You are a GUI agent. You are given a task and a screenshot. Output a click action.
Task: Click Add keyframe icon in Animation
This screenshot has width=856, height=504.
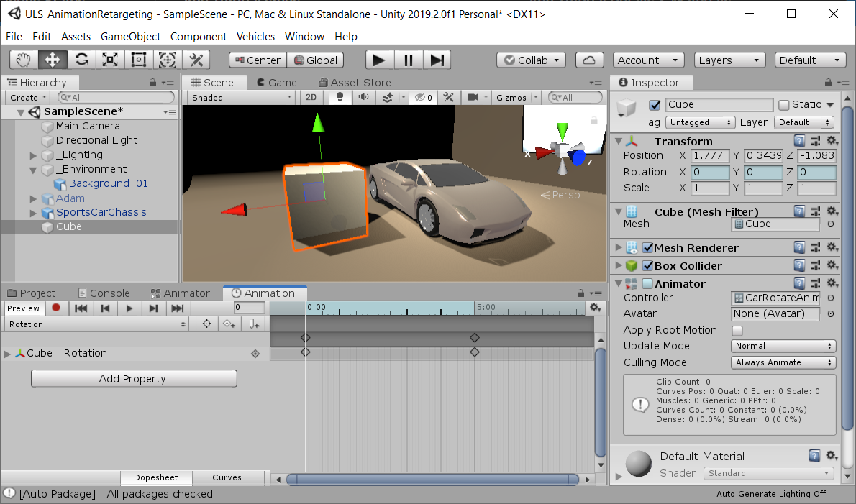tap(229, 324)
